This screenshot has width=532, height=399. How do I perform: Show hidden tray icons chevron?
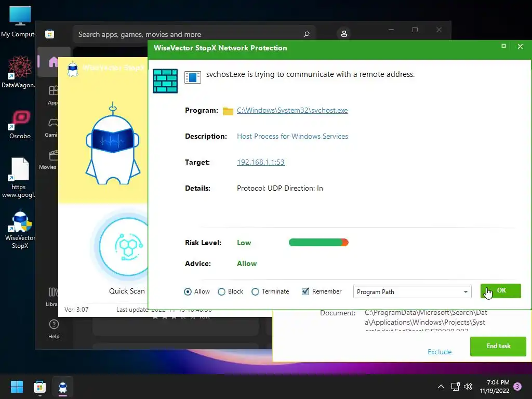pyautogui.click(x=441, y=387)
